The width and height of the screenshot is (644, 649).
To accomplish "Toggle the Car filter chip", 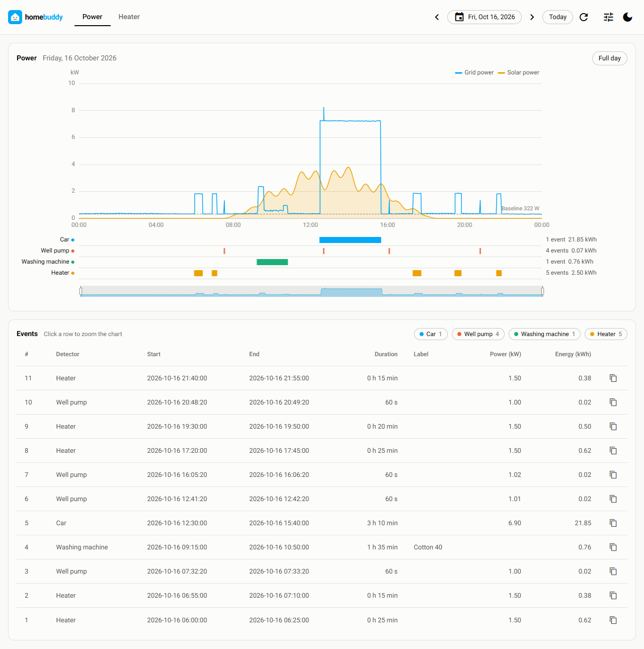I will [x=431, y=334].
